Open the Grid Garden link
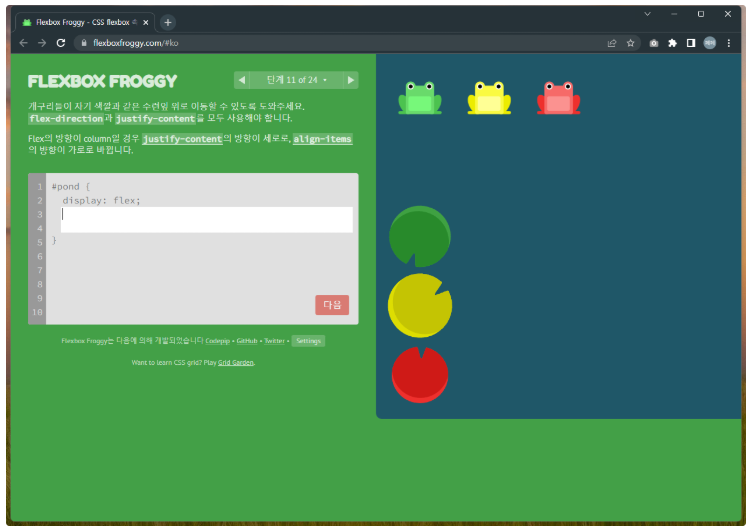Image resolution: width=752 pixels, height=530 pixels. (x=235, y=363)
